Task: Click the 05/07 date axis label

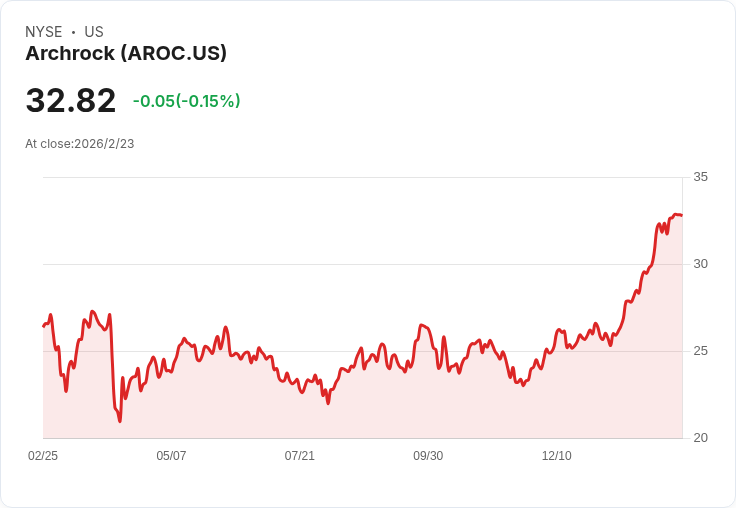Action: click(171, 455)
